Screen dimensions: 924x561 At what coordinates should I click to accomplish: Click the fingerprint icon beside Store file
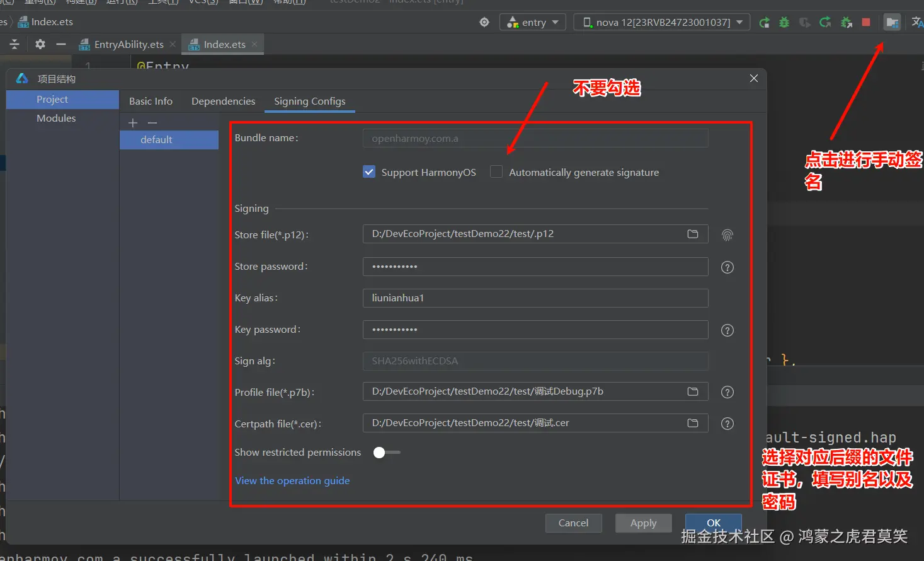pos(727,235)
